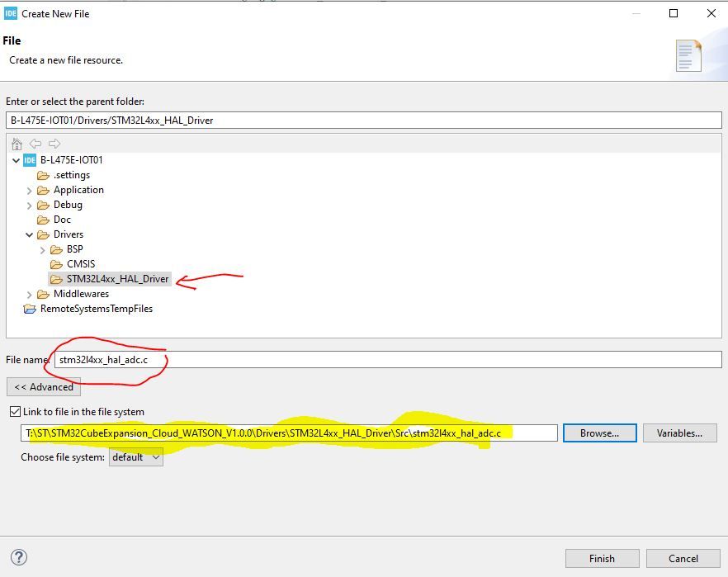Click the CMSIS folder icon
Screen dimensions: 728x577
[56, 265]
